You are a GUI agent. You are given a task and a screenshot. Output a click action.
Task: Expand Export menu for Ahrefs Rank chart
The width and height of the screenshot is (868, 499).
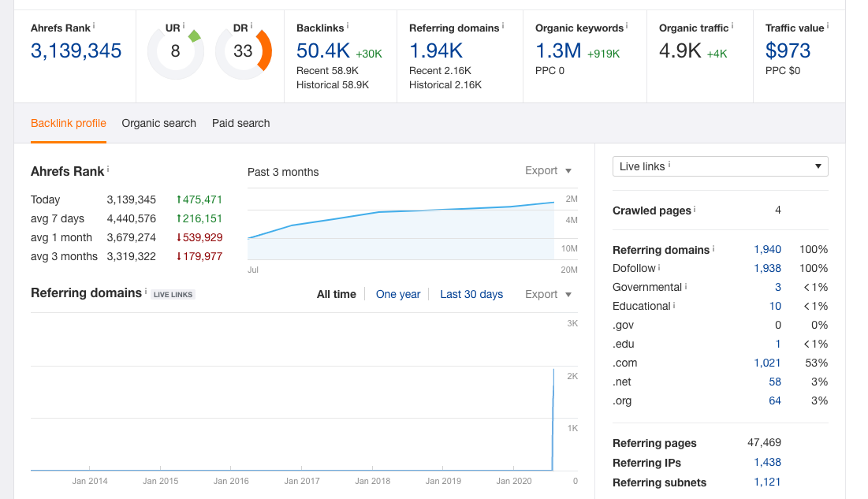tap(548, 170)
